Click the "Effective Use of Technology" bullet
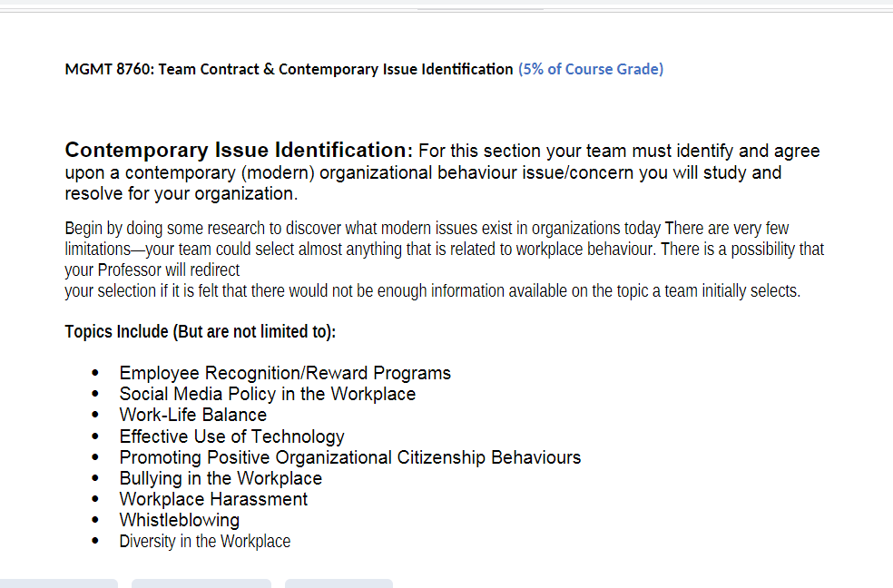Viewport: 893px width, 588px height. pos(231,436)
